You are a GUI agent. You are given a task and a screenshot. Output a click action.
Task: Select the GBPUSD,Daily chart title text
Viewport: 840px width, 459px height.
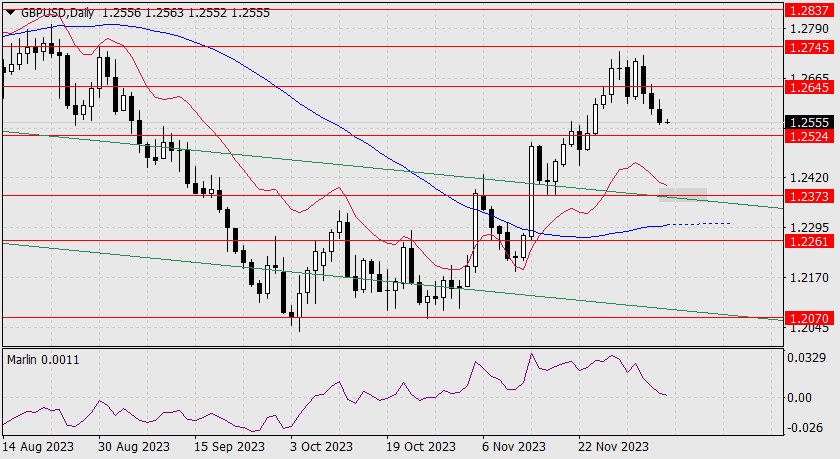(58, 13)
